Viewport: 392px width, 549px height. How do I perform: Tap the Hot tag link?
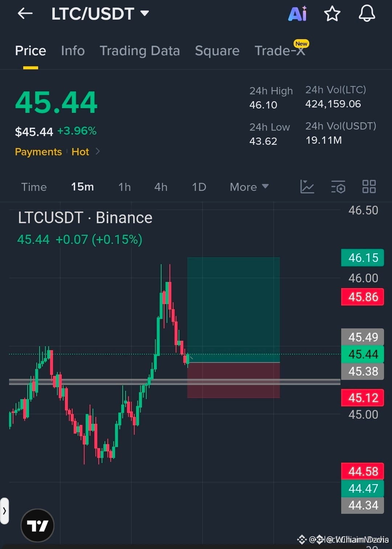[x=80, y=152]
